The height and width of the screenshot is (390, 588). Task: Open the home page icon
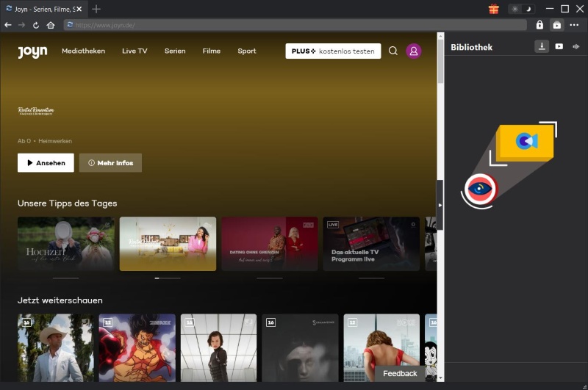point(51,25)
